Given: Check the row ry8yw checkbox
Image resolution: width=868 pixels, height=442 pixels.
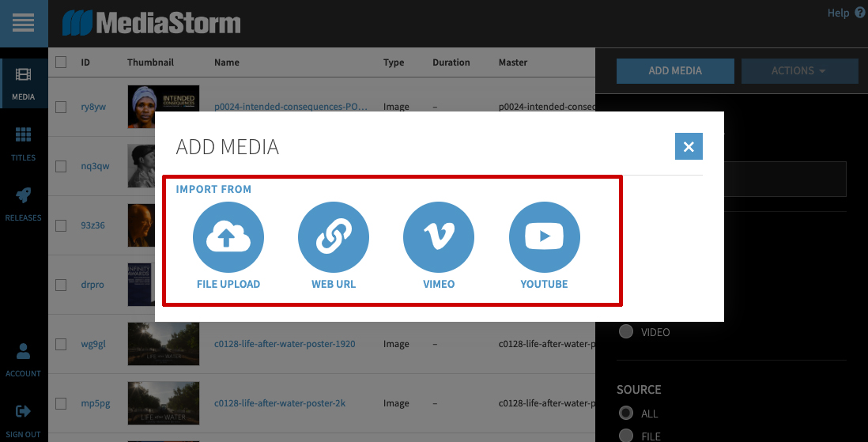Looking at the screenshot, I should [x=61, y=107].
